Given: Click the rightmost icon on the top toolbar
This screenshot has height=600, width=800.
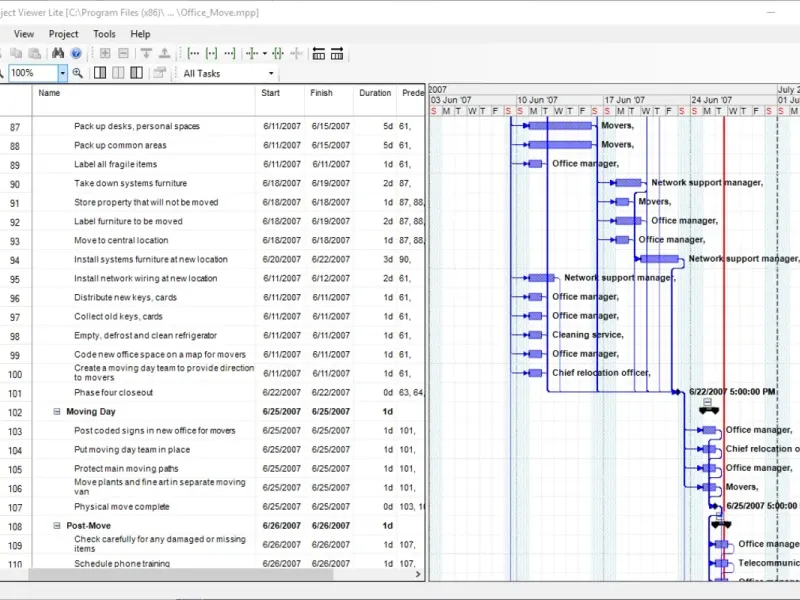Looking at the screenshot, I should click(x=337, y=53).
